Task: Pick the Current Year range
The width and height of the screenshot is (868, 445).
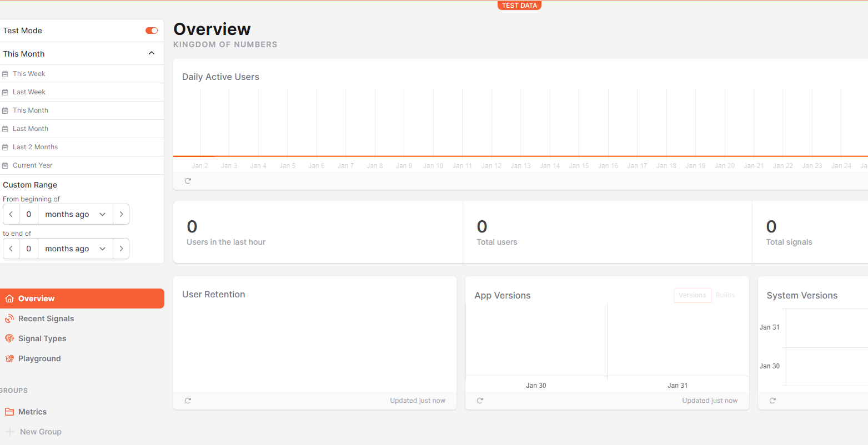Action: [x=82, y=165]
